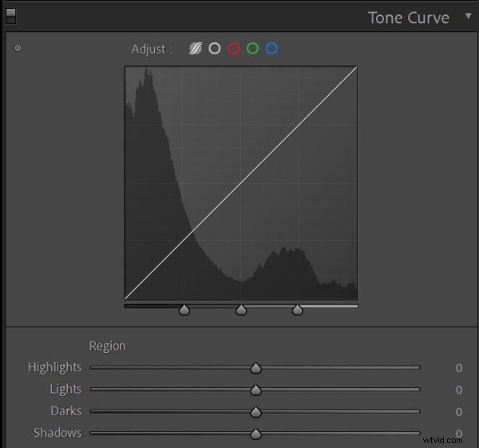479x448 pixels.
Task: Select the blue channel curve circle
Action: [x=271, y=48]
